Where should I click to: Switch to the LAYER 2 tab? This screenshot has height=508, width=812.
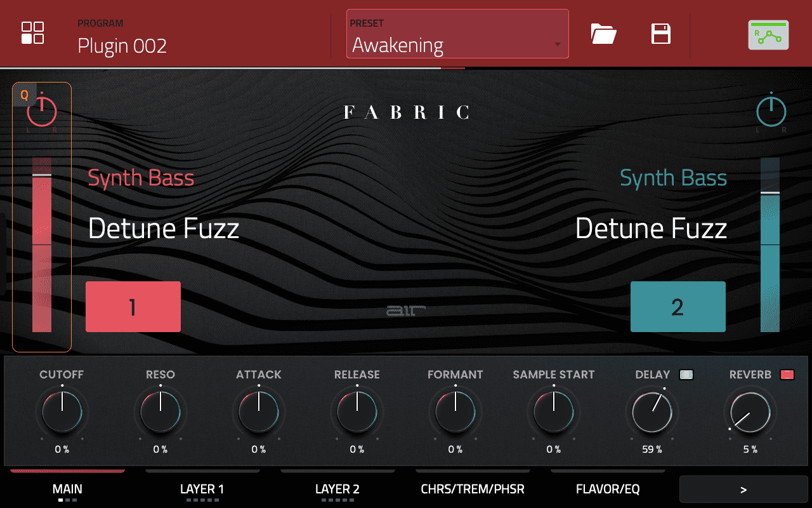click(x=337, y=489)
